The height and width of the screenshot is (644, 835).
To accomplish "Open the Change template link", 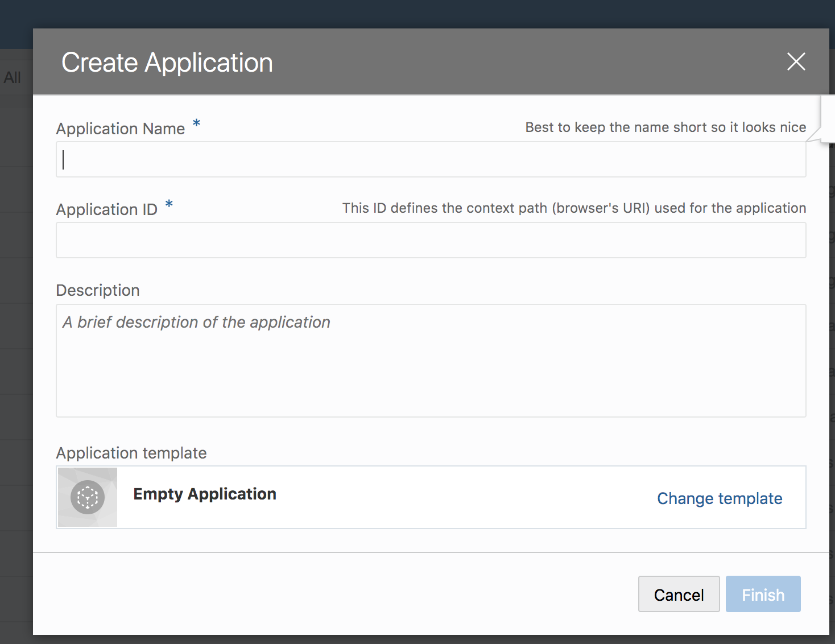I will click(720, 498).
